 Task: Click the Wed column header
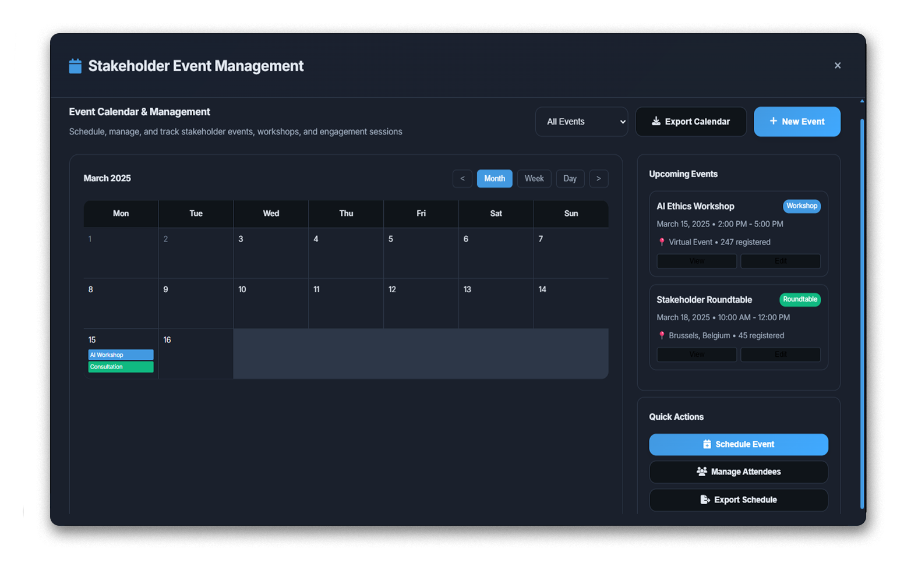point(271,214)
